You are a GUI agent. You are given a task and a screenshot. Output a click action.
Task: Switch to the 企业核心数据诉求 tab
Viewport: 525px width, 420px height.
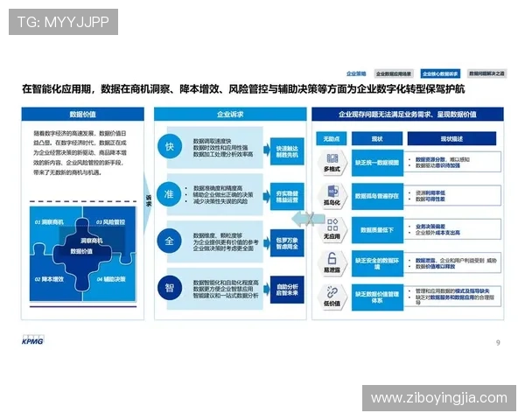click(x=440, y=73)
